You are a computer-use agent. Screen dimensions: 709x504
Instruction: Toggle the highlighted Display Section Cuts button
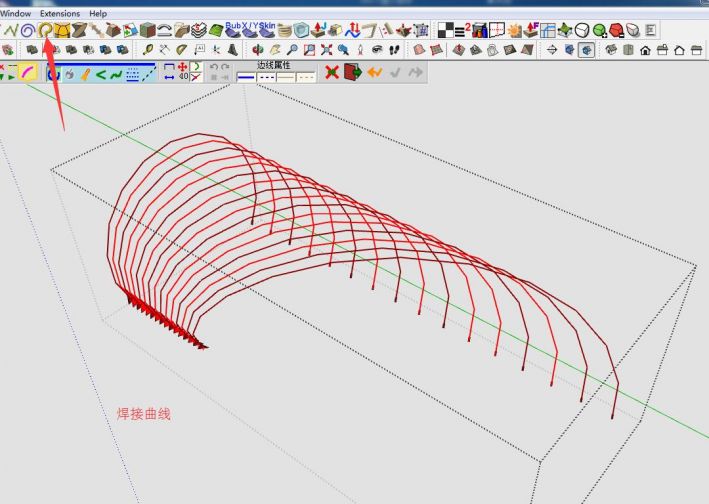click(x=586, y=49)
